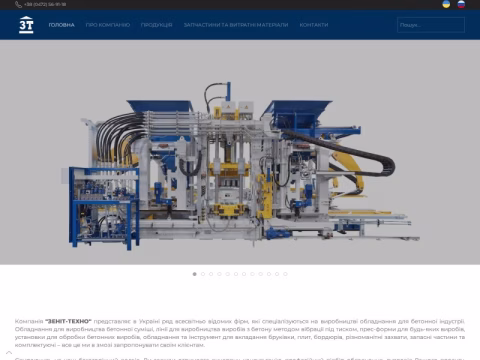Select the fourth slider dot
This screenshot has height=360, width=480.
pos(219,274)
